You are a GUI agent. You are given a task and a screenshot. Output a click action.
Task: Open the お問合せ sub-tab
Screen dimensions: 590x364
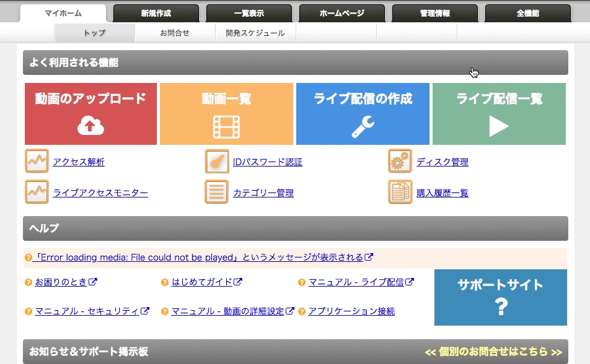[175, 33]
